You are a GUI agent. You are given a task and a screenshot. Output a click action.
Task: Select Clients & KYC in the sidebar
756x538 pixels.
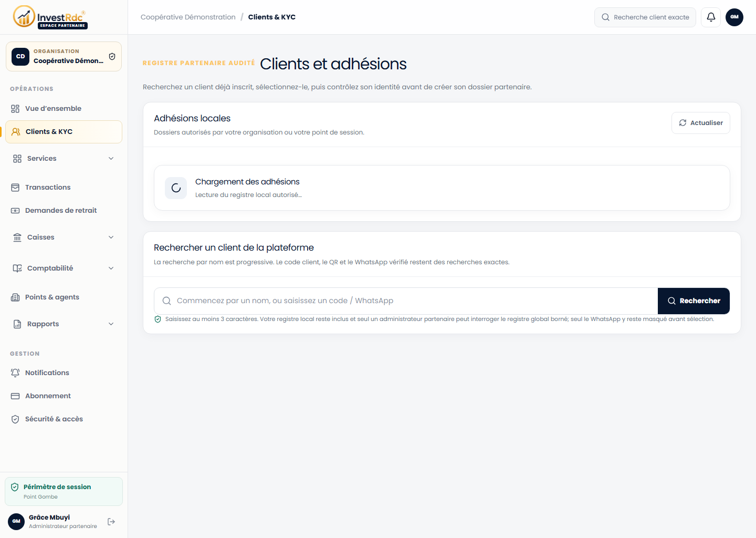[x=64, y=132]
